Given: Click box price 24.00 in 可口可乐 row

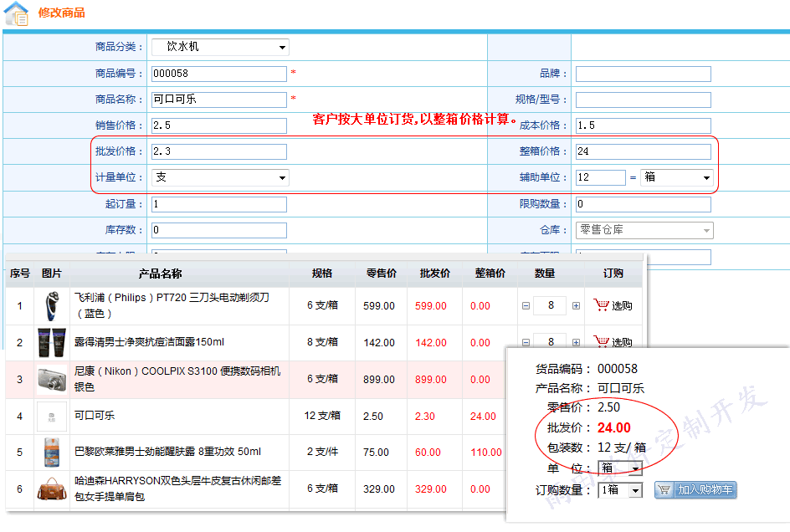Looking at the screenshot, I should (x=483, y=417).
